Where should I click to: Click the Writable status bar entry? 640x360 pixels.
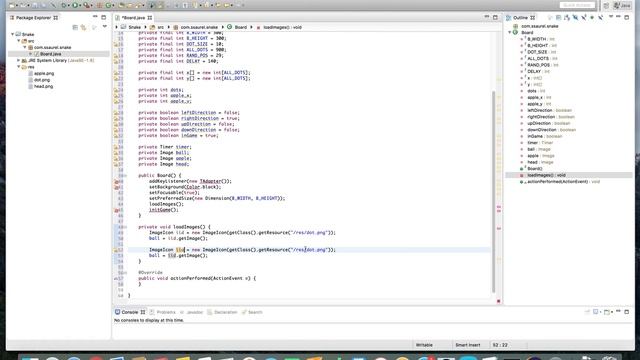424,345
